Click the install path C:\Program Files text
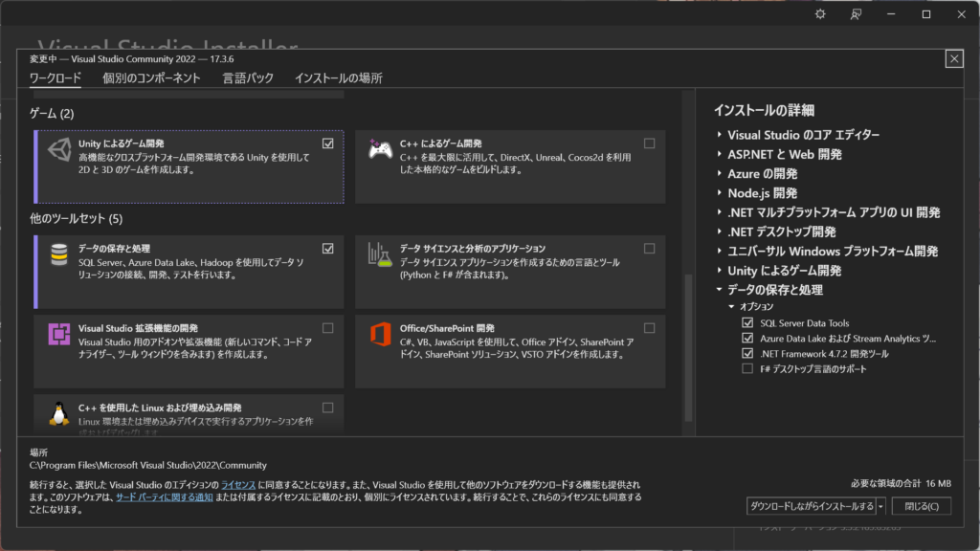 pos(148,466)
